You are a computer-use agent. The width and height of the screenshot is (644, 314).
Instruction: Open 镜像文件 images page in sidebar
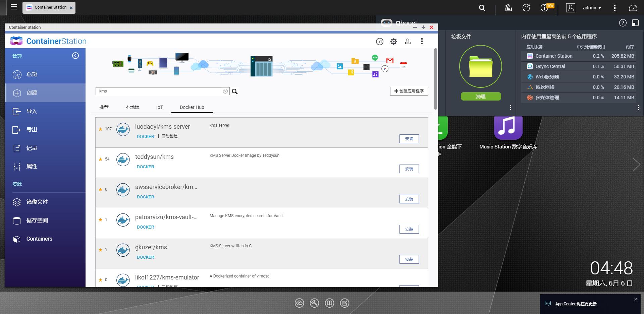point(45,202)
